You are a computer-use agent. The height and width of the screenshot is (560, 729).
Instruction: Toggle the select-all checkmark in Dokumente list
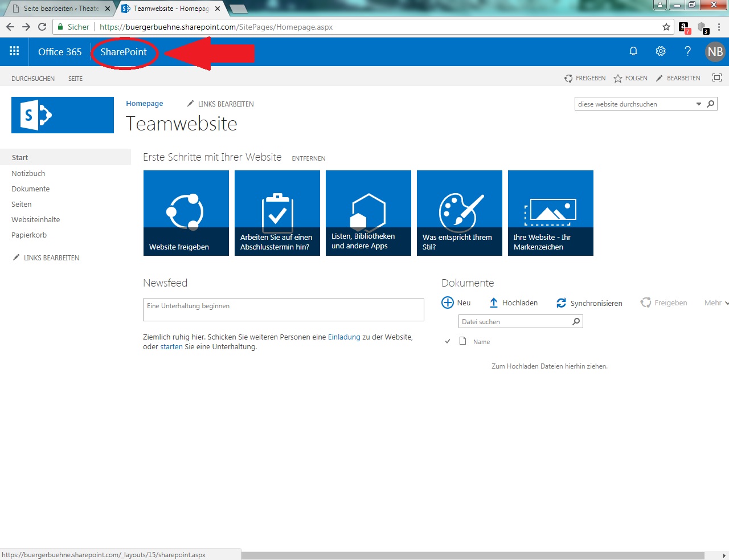click(x=448, y=341)
